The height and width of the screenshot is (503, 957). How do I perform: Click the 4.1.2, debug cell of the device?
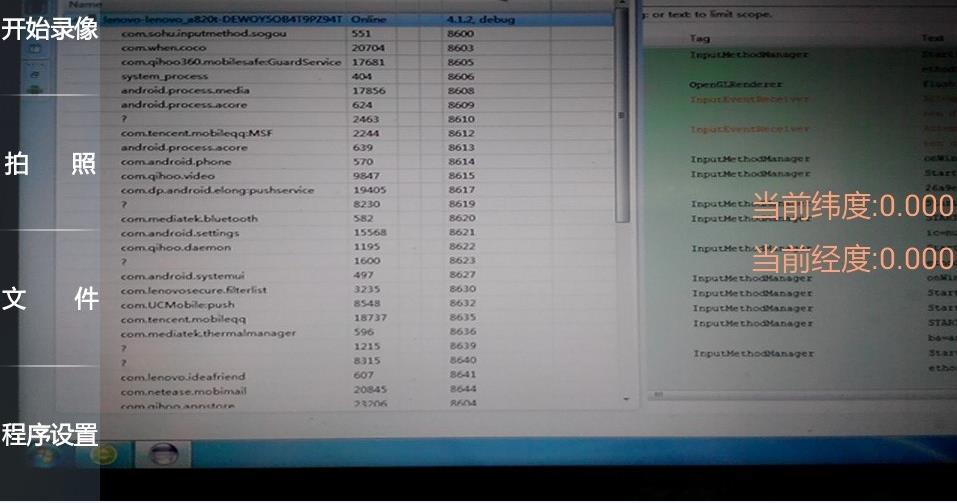coord(481,20)
